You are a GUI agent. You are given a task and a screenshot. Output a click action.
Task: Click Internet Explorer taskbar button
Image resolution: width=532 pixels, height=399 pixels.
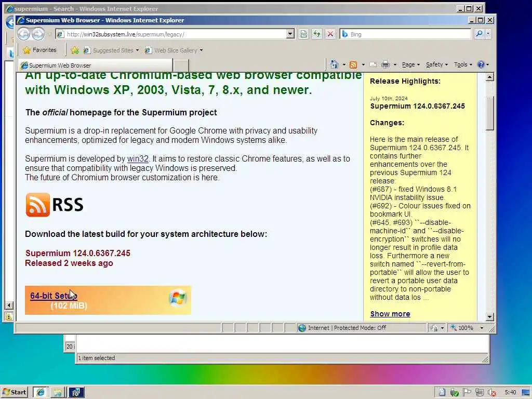pos(41,392)
